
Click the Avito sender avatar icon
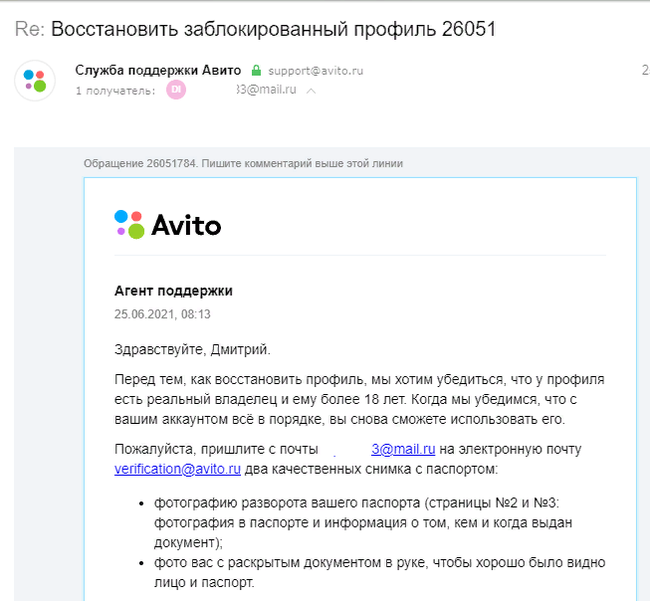[35, 80]
